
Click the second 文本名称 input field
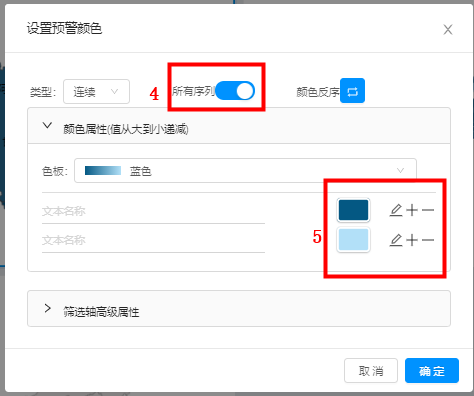pos(153,240)
